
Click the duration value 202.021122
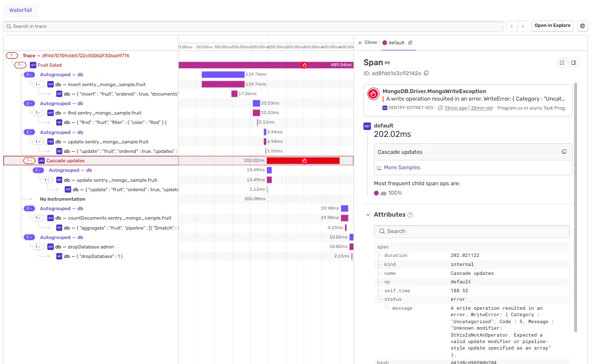(x=465, y=255)
